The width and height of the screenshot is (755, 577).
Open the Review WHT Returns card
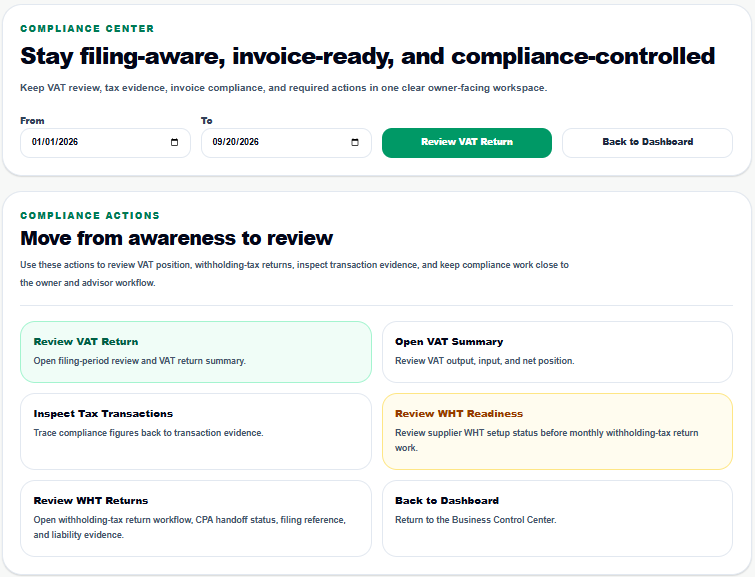point(196,518)
